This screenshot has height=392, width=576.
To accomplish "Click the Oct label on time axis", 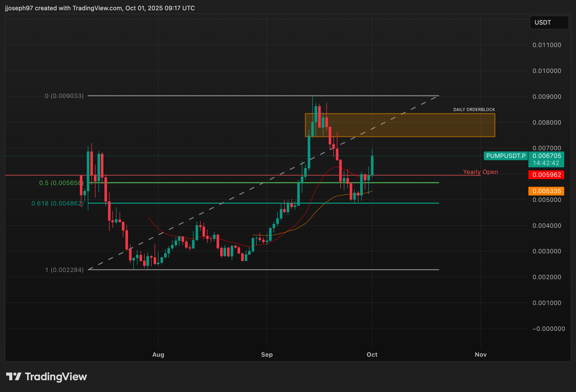I will (372, 354).
